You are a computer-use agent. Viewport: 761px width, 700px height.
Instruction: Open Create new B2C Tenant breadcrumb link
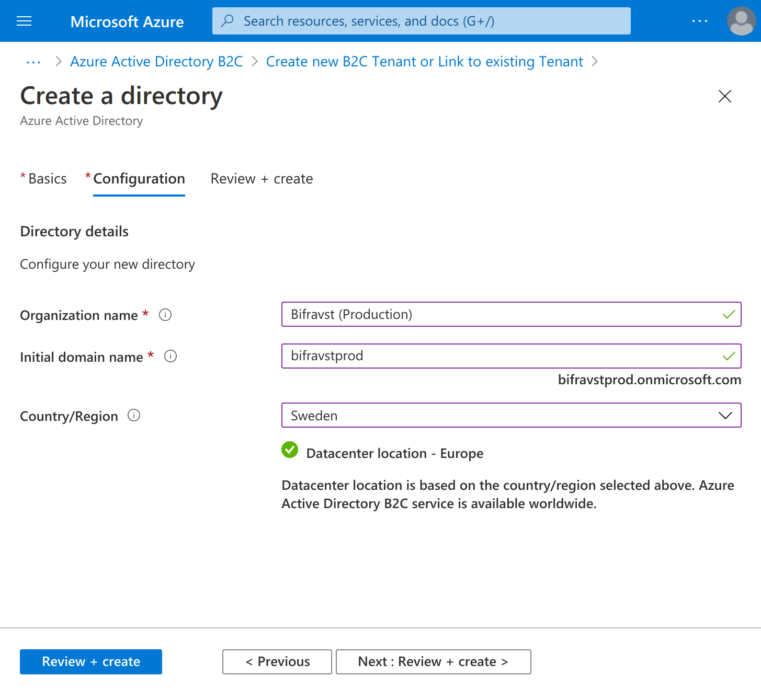(424, 62)
